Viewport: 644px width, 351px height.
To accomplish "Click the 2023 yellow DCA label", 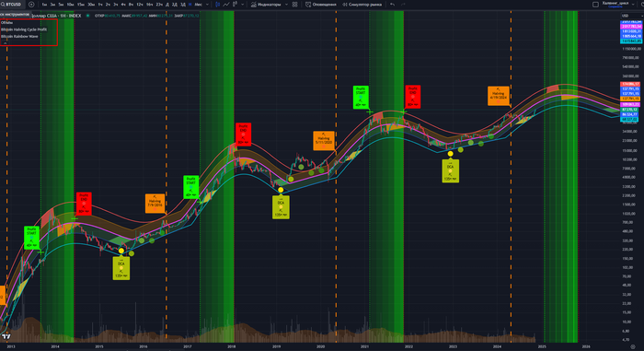I will [451, 170].
